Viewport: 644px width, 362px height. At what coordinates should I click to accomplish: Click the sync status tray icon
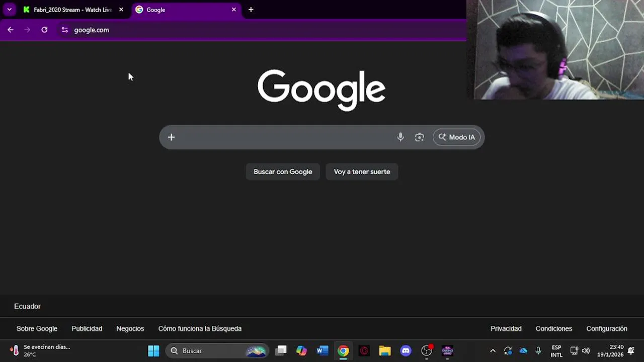pyautogui.click(x=508, y=351)
